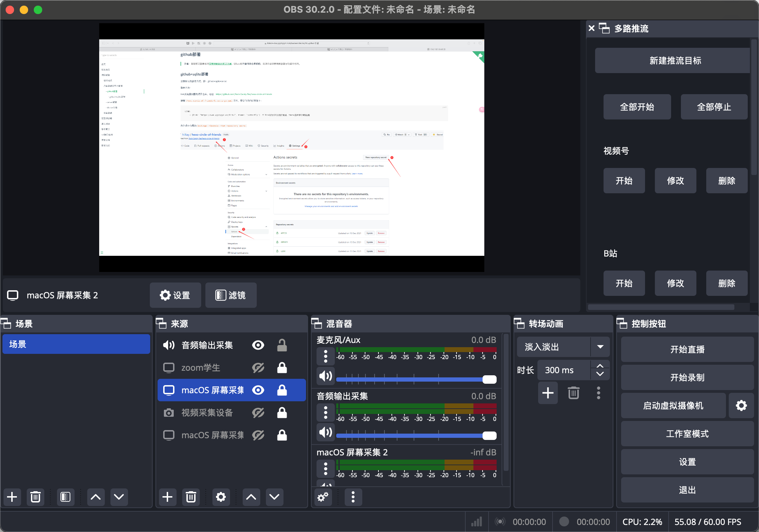The height and width of the screenshot is (532, 759).
Task: Add a new source with plus icon
Action: (167, 497)
